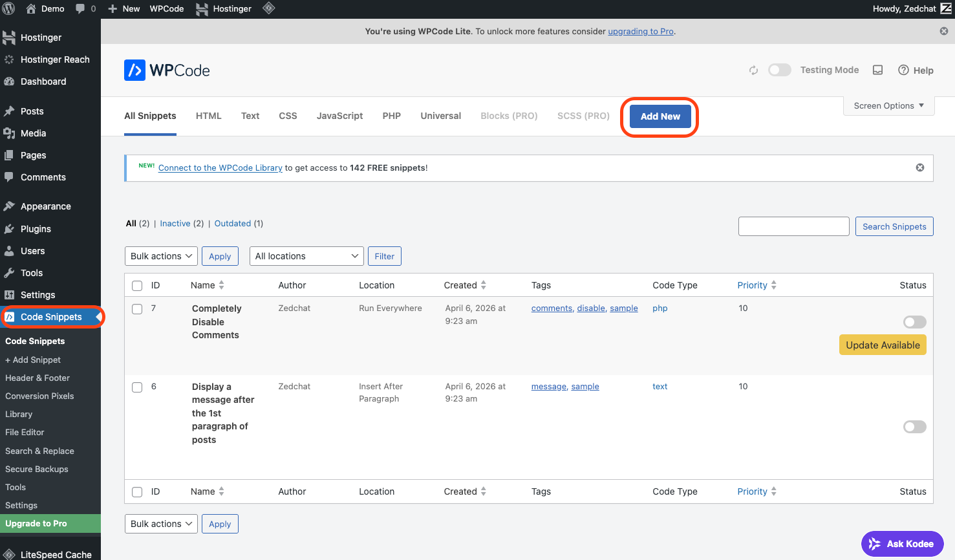Image resolution: width=955 pixels, height=560 pixels.
Task: Switch to the JavaScript snippets tab
Action: [339, 115]
